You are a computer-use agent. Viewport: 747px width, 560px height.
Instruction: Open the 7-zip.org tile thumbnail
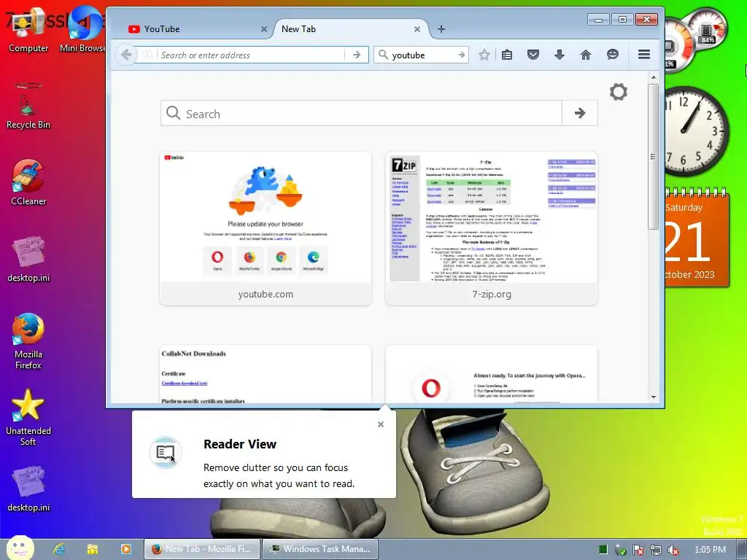click(x=491, y=228)
